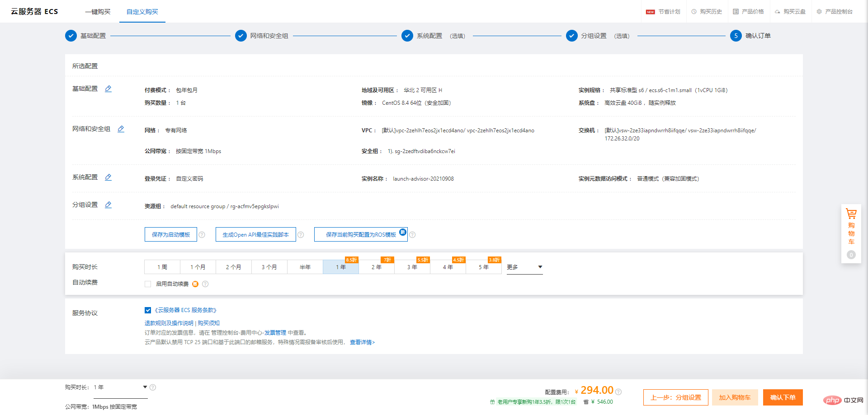Edit the 系统配置 section via pencil icon

point(108,177)
